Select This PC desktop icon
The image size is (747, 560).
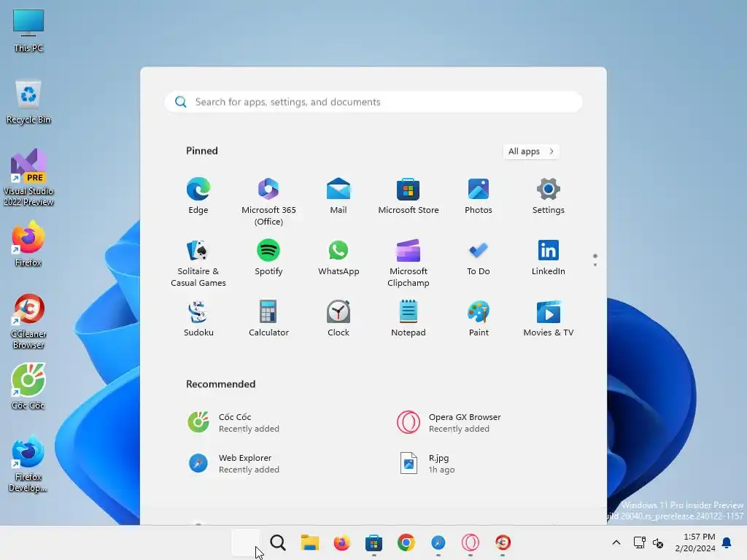pos(28,31)
